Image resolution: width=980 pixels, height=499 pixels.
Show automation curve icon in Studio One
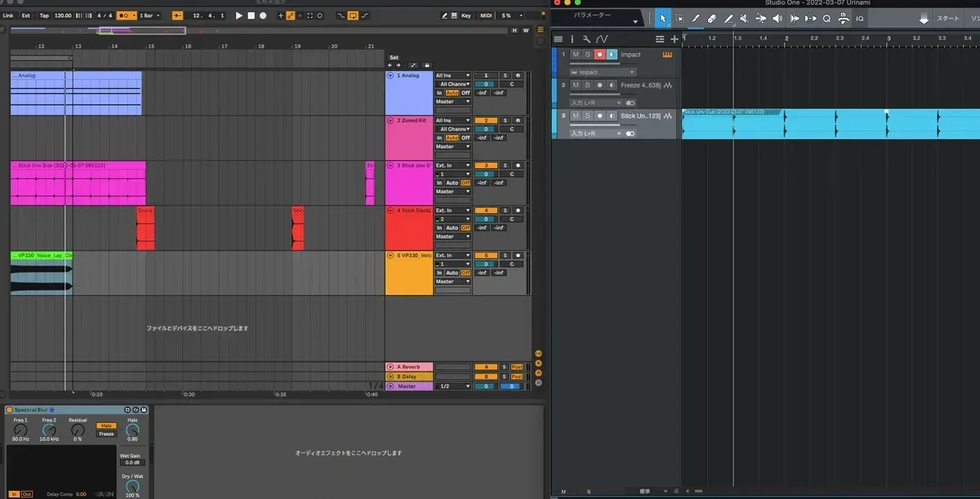pos(602,38)
